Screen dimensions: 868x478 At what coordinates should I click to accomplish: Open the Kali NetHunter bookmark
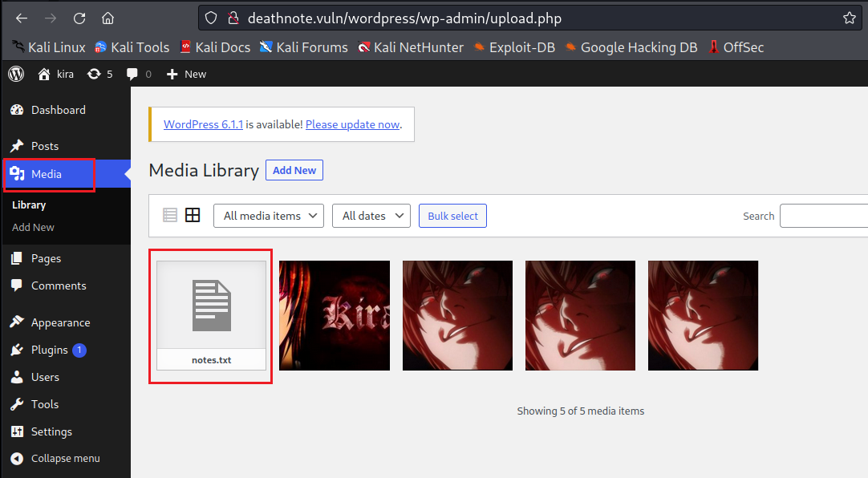(411, 47)
